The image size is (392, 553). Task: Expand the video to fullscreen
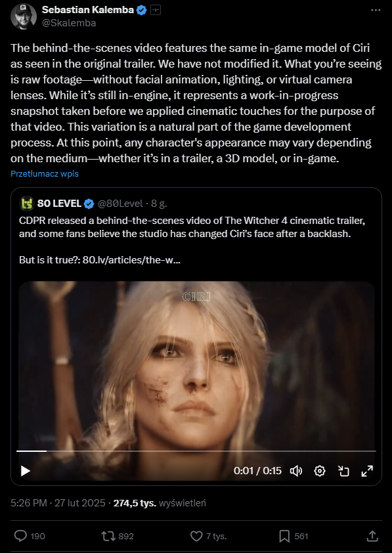pos(367,471)
